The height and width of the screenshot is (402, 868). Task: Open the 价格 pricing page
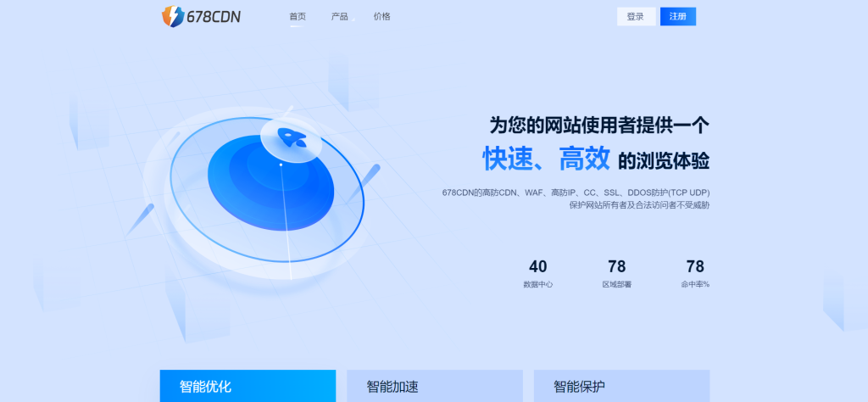(x=381, y=16)
